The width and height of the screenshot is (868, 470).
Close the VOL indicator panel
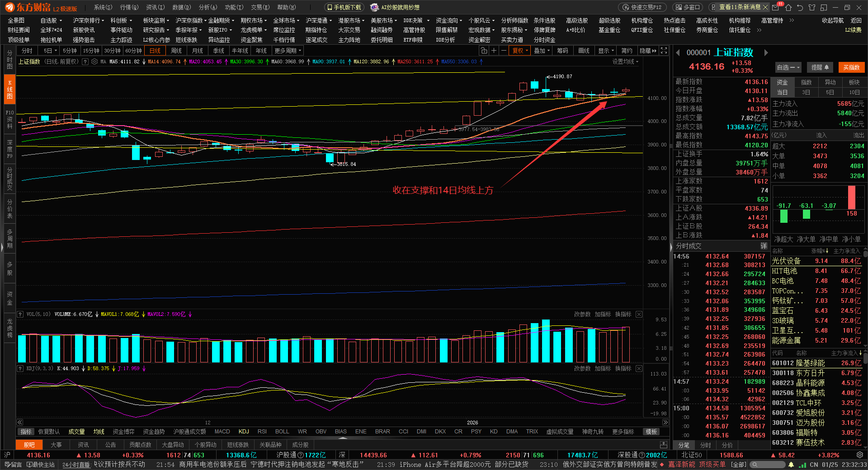pos(639,314)
